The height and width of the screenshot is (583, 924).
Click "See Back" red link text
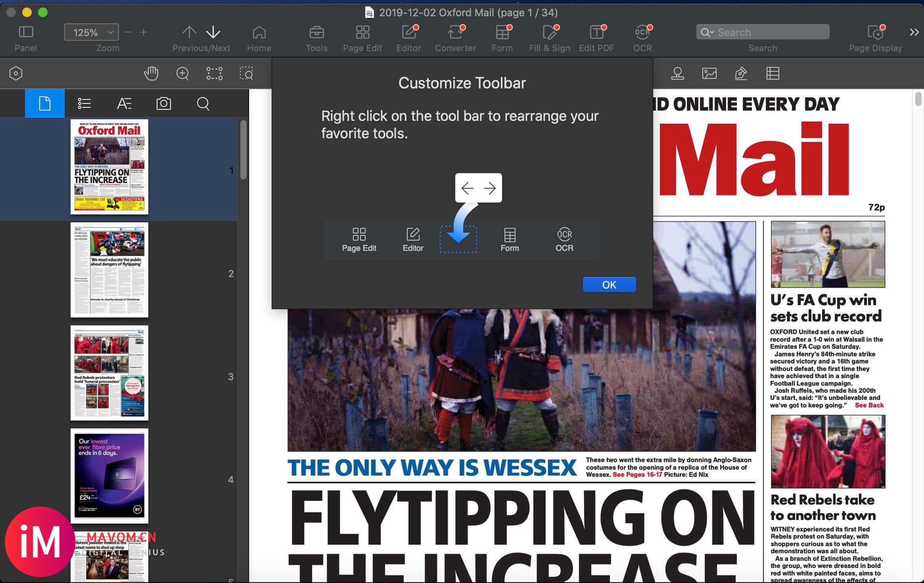(x=869, y=405)
